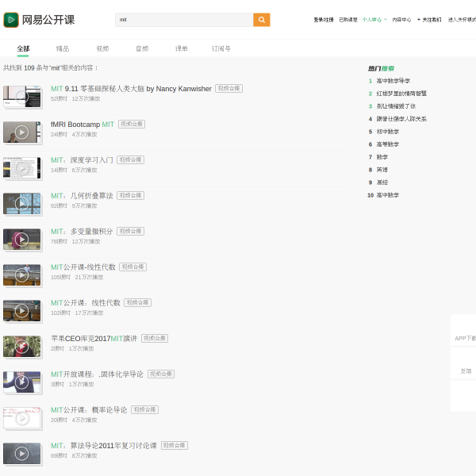
Task: Play thumbnail for MIT：深度学习入门
Action: click(22, 168)
